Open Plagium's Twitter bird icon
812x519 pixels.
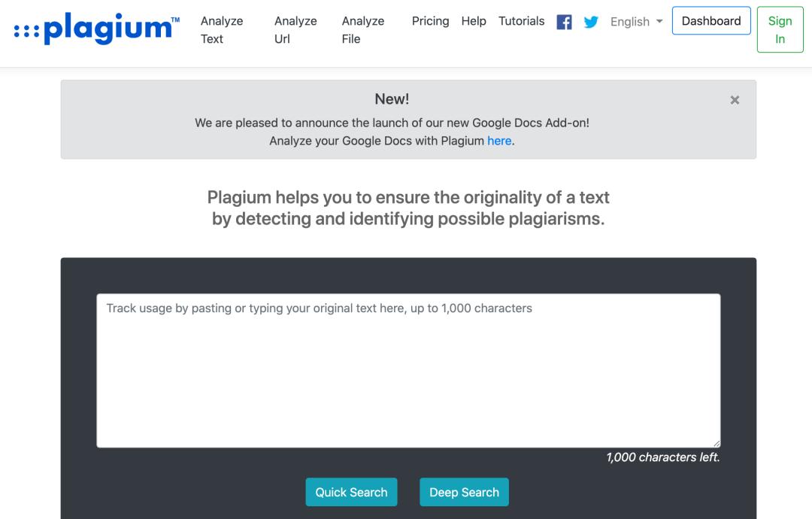pyautogui.click(x=591, y=22)
